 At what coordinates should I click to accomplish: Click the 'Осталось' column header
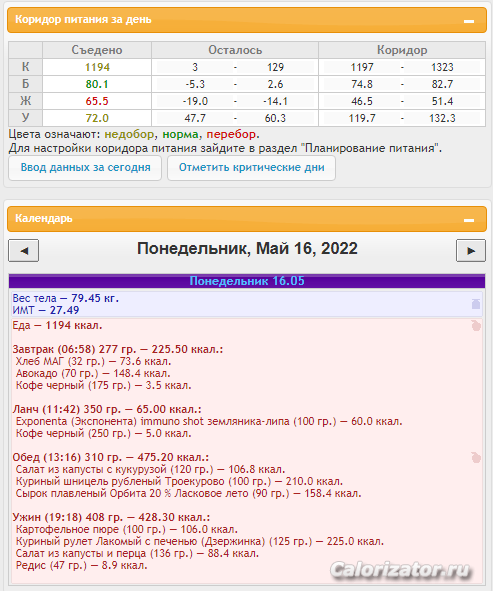[235, 50]
